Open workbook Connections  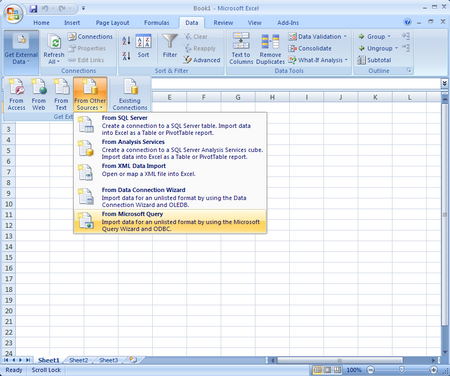click(90, 37)
